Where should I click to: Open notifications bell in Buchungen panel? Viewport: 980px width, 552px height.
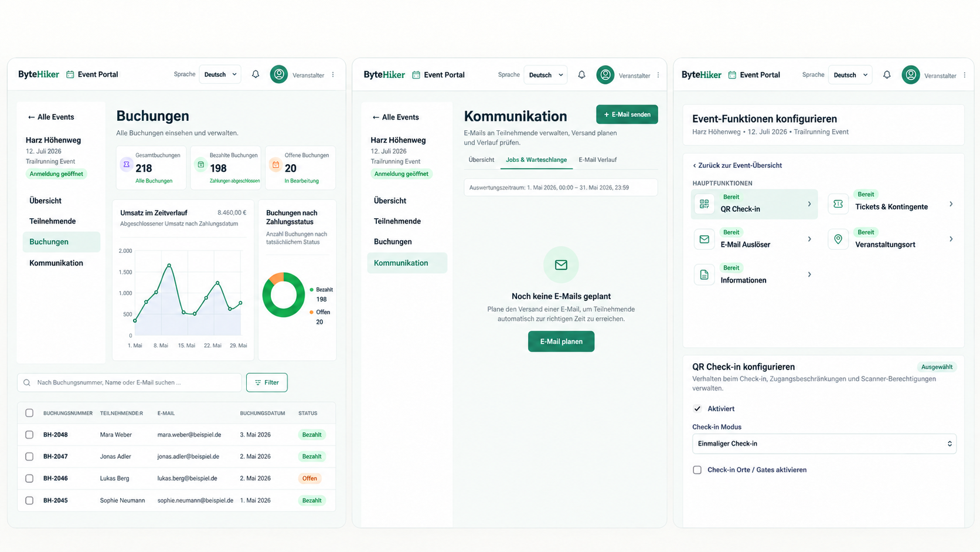point(256,74)
